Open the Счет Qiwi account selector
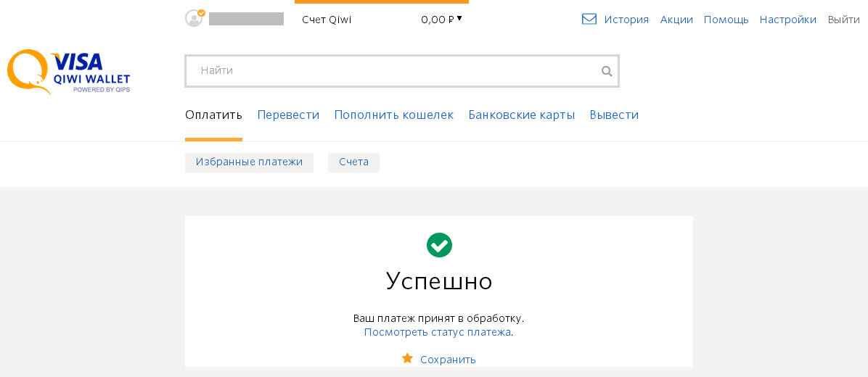This screenshot has width=868, height=377. [x=327, y=20]
